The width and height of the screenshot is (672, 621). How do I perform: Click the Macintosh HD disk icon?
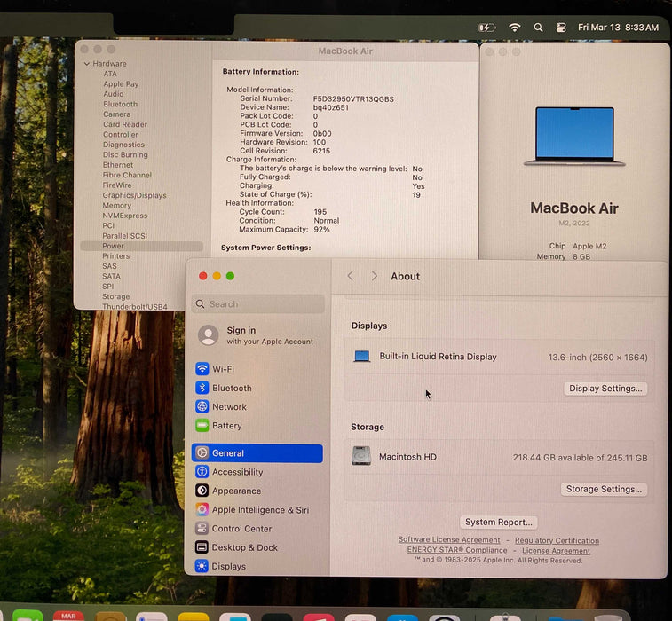pyautogui.click(x=361, y=456)
